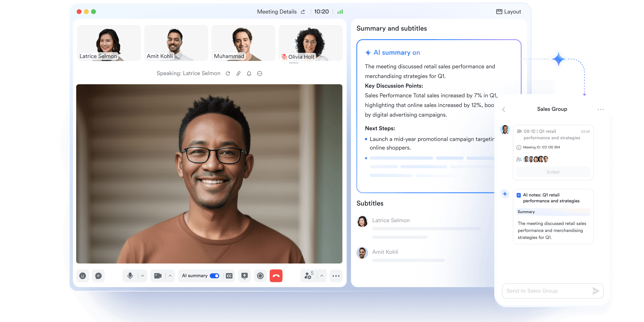Start recording the meeting
This screenshot has width=644, height=322.
pyautogui.click(x=260, y=276)
